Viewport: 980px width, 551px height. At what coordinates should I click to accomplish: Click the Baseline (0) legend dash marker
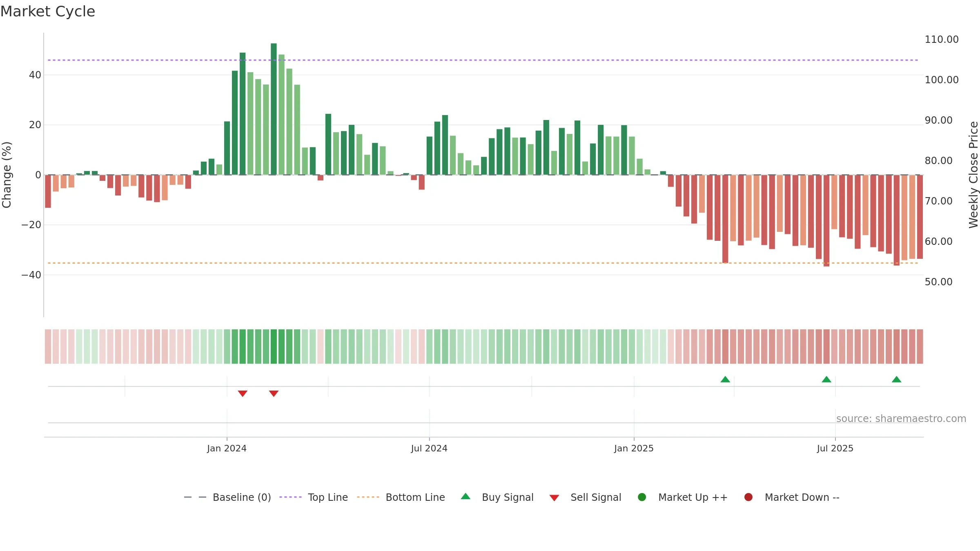[195, 497]
